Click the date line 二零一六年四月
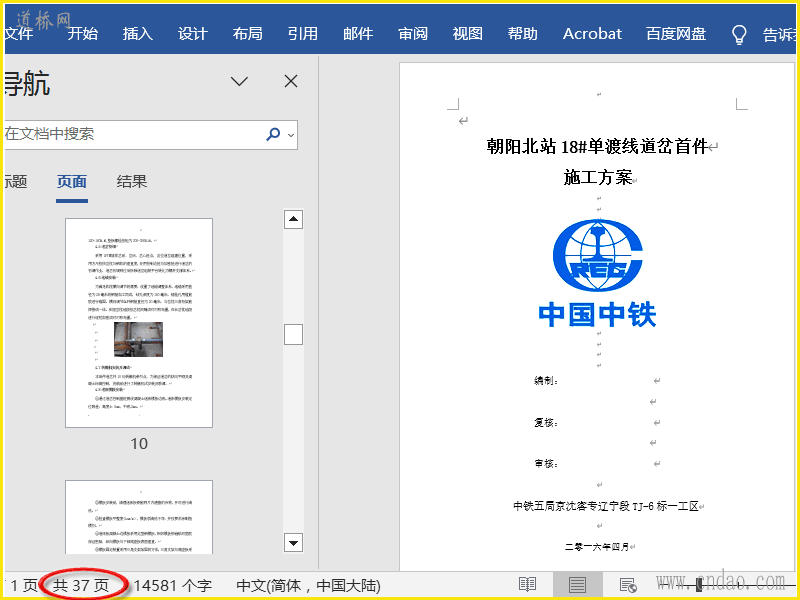 click(x=597, y=547)
